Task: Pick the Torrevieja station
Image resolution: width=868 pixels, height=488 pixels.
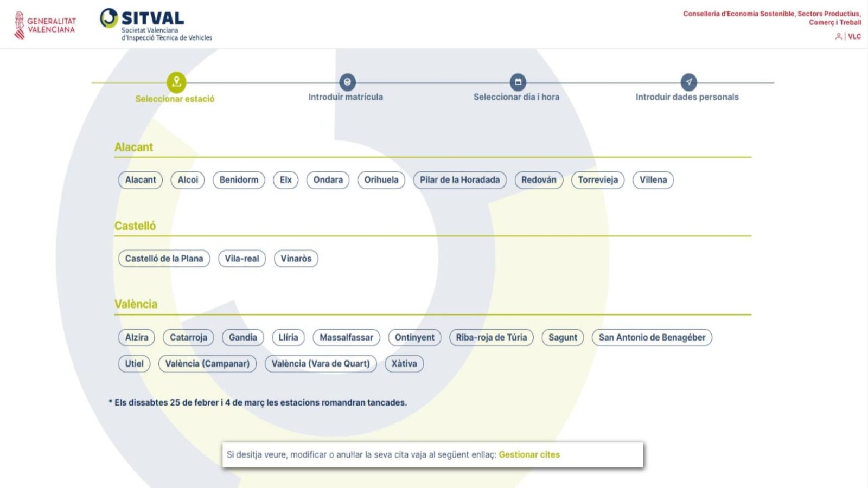Action: [597, 180]
